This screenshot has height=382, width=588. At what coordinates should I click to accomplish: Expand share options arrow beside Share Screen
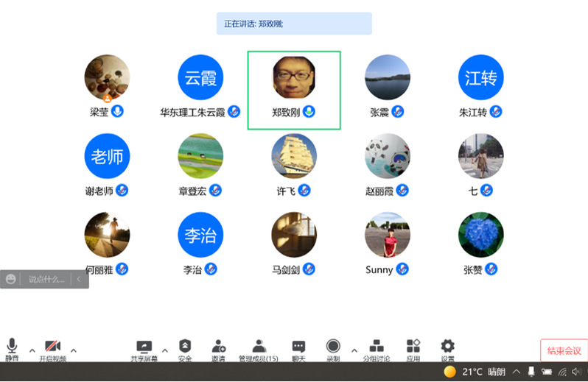[x=164, y=350]
